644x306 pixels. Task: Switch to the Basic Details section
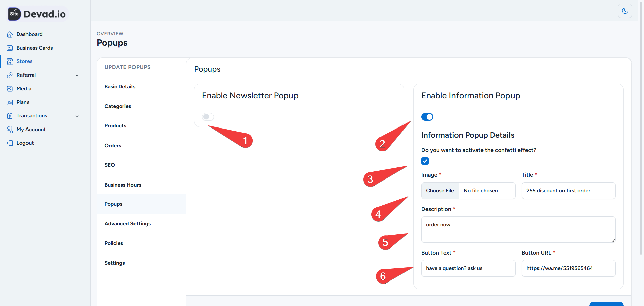(120, 86)
